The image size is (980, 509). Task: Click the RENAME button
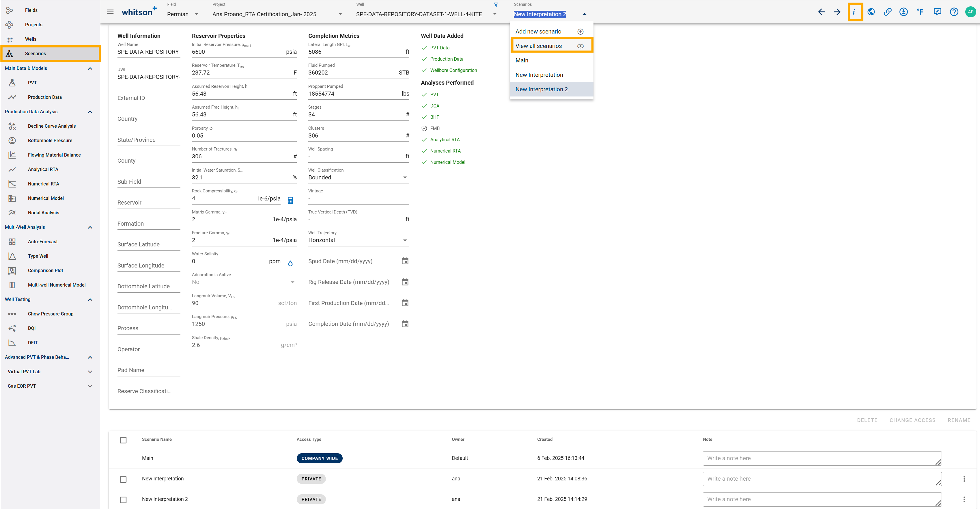pyautogui.click(x=959, y=420)
